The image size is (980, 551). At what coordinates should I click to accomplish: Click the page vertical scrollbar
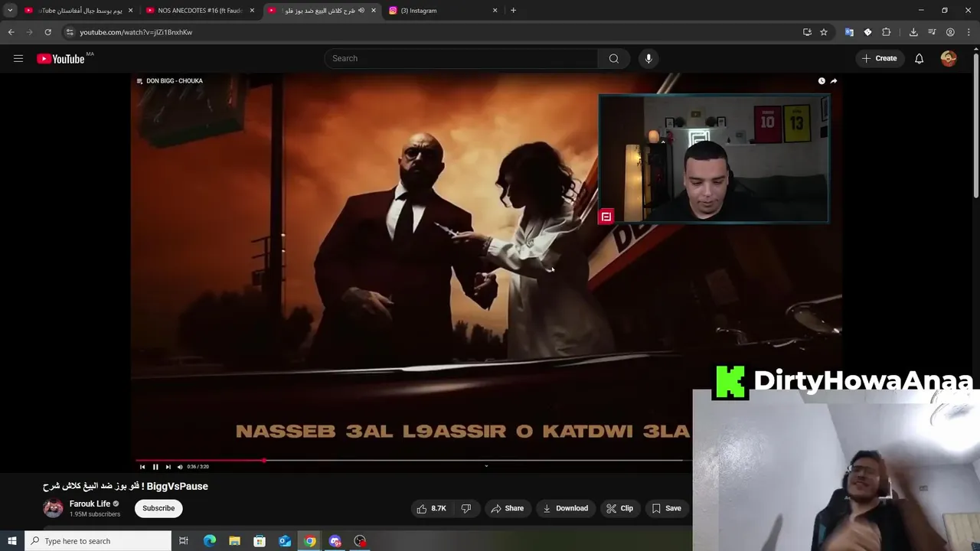pos(975,126)
